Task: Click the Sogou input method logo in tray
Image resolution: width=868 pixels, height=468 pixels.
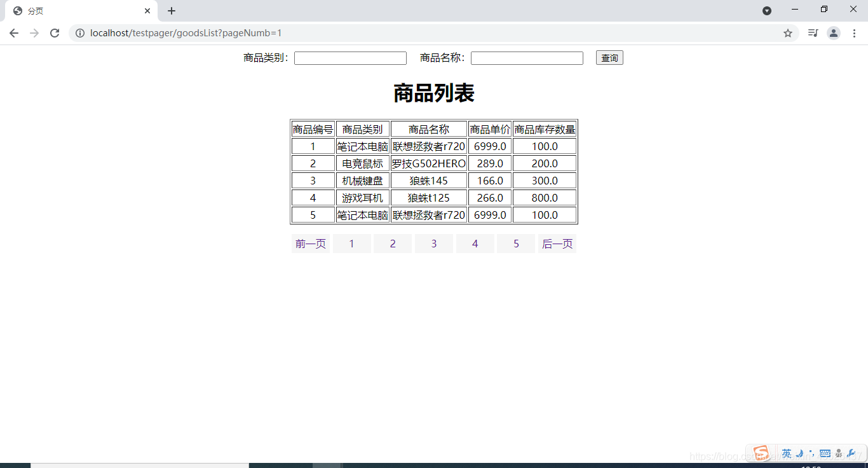Action: [x=761, y=453]
